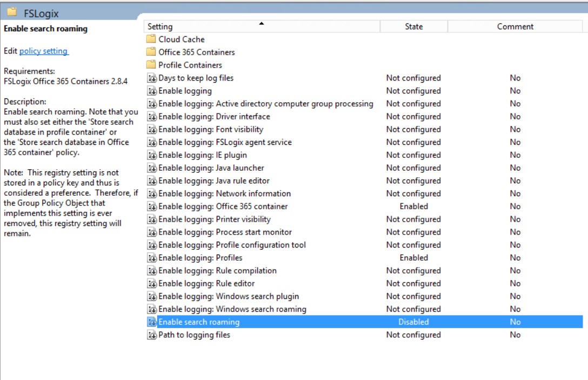Select the Profile Containers folder name

point(190,65)
